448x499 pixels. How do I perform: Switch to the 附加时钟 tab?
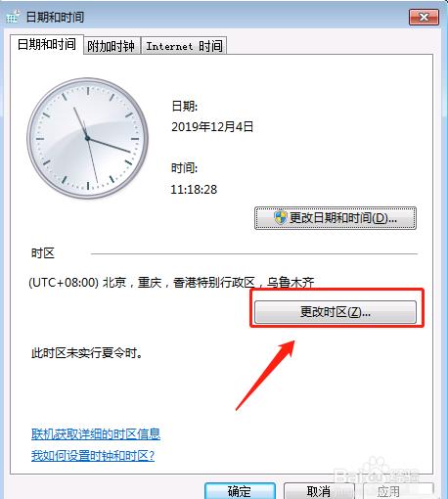coord(112,46)
